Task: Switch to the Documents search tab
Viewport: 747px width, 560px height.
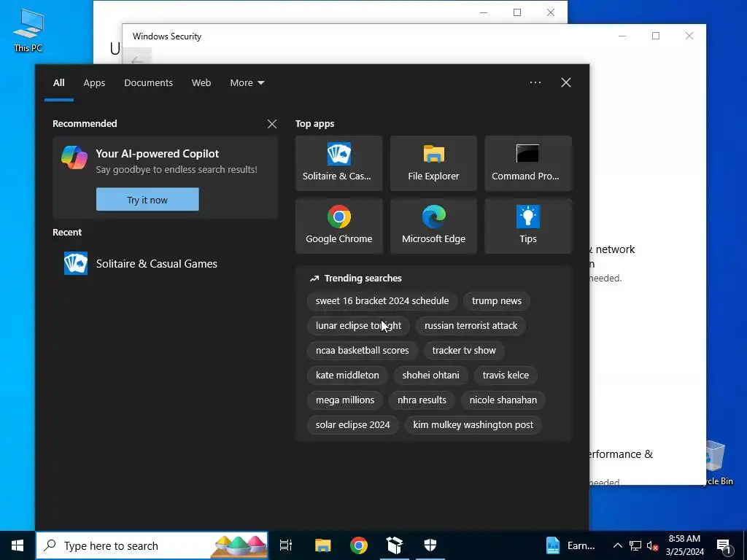Action: (x=148, y=83)
